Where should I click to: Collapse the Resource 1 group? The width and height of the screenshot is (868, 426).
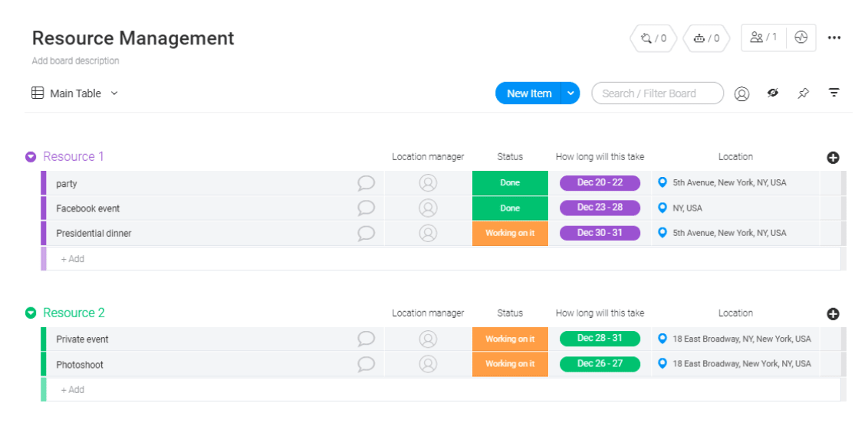(31, 157)
